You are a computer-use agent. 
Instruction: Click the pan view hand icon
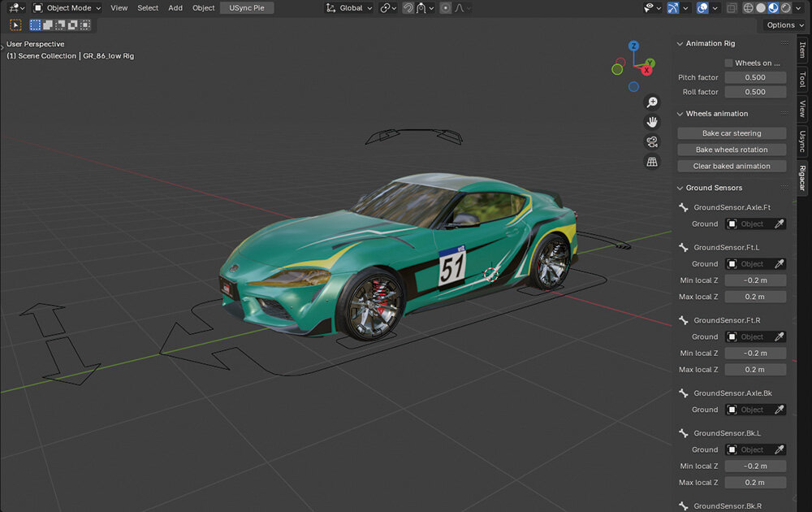651,122
